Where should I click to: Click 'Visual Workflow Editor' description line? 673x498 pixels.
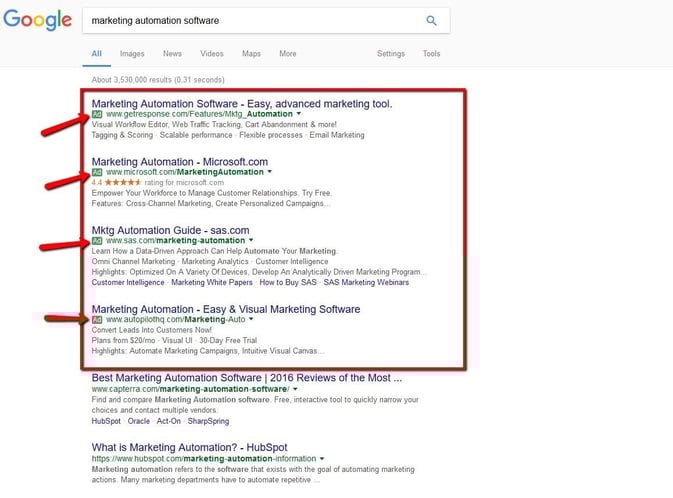point(214,124)
